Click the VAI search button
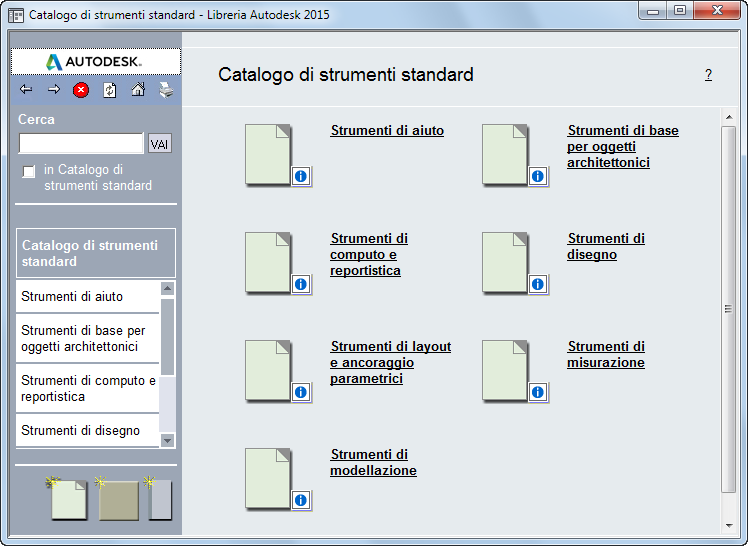 [x=160, y=144]
